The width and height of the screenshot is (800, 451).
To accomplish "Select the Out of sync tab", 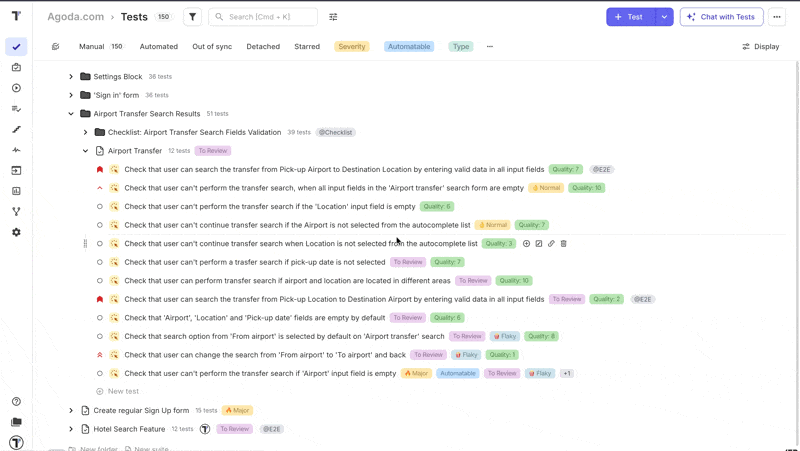I will [212, 46].
